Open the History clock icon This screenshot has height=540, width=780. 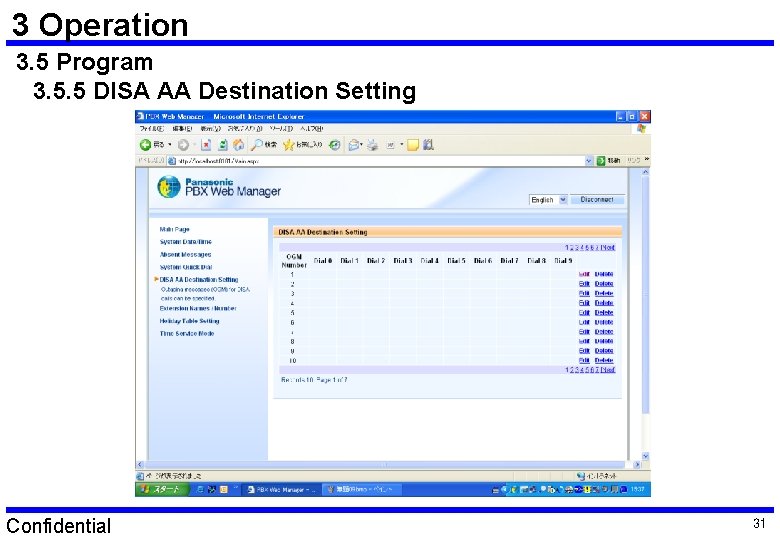(335, 145)
